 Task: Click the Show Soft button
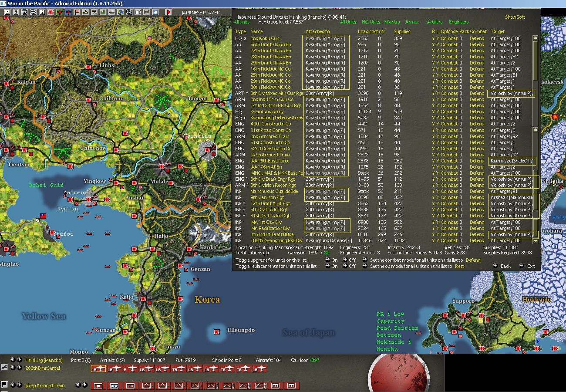pos(515,17)
